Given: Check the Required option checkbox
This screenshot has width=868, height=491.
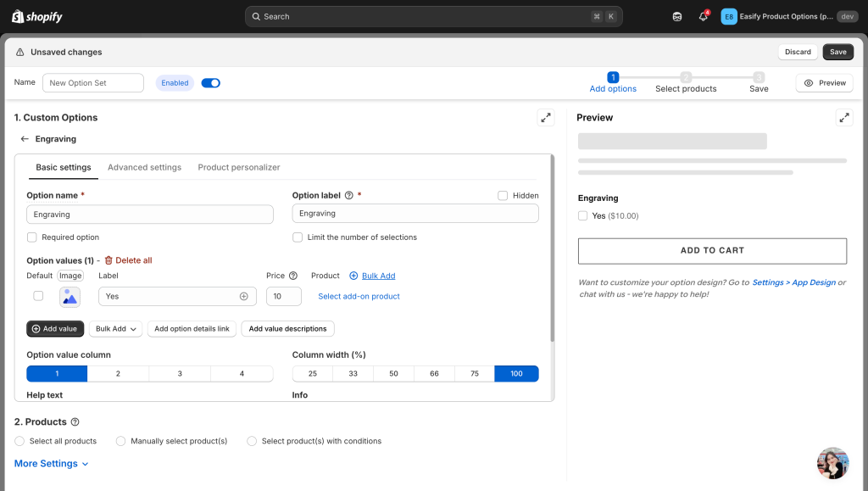Looking at the screenshot, I should [32, 237].
